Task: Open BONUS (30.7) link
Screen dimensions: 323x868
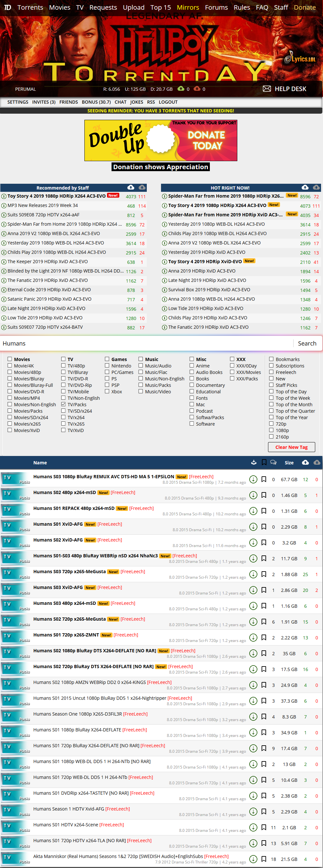Action: pos(96,102)
